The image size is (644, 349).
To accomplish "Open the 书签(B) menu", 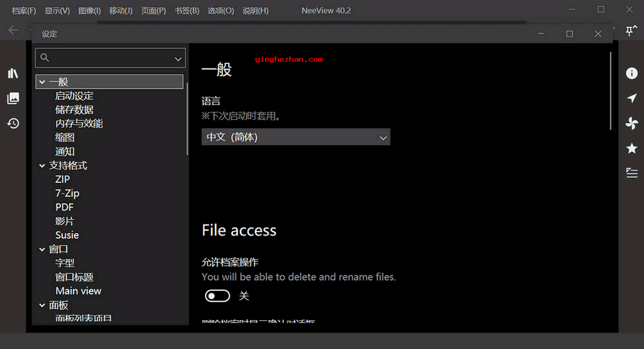I will coord(187,11).
